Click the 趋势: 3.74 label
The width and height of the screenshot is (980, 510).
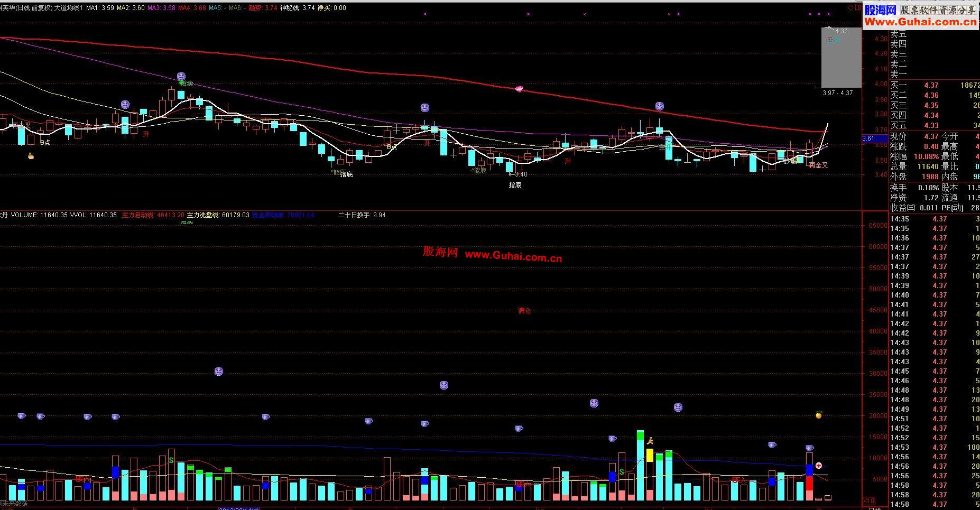coord(263,8)
